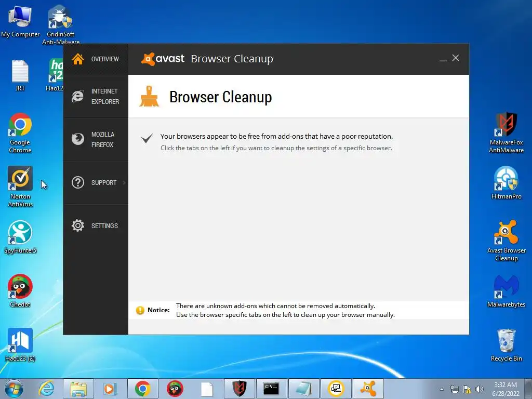Click the Internet Explorer sidebar icon

click(78, 96)
